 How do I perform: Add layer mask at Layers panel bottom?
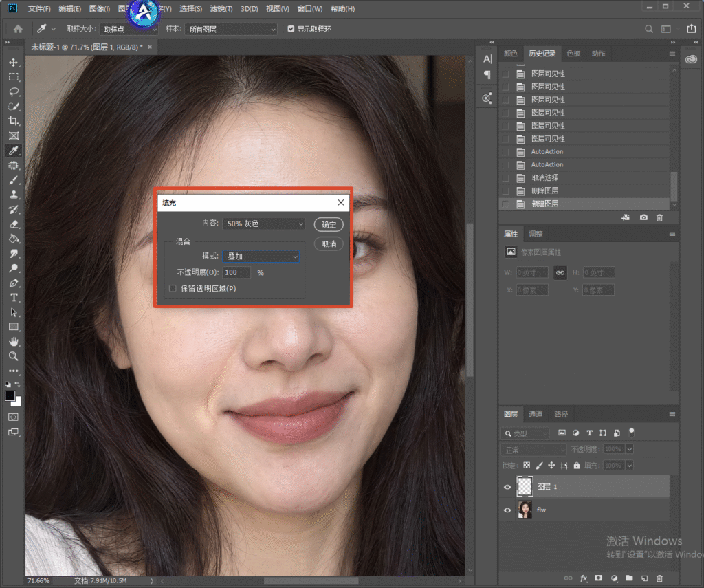click(x=599, y=578)
